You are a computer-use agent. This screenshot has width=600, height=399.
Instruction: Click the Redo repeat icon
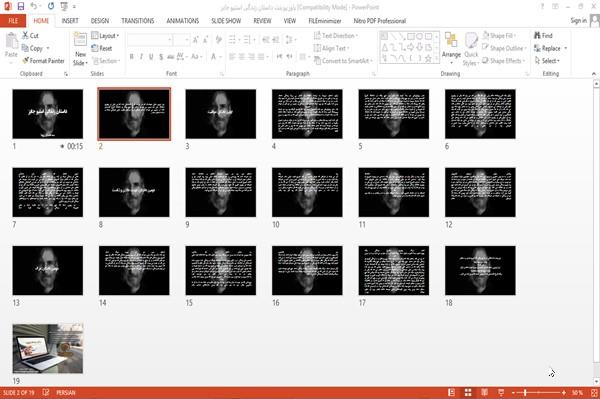pyautogui.click(x=51, y=6)
